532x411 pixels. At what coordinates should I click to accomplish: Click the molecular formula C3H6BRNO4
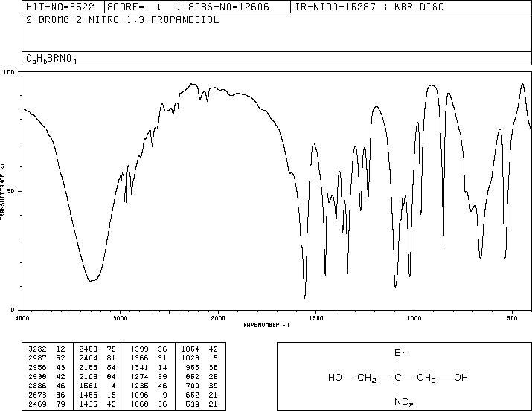(51, 59)
